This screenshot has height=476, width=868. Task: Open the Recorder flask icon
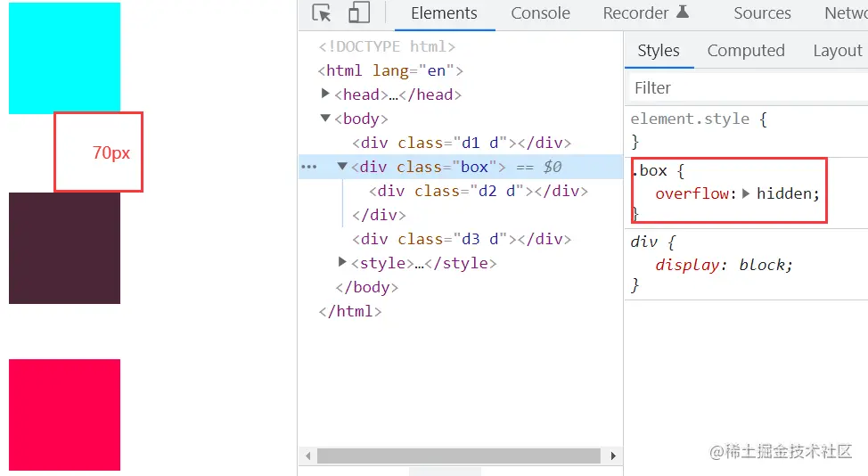(683, 12)
